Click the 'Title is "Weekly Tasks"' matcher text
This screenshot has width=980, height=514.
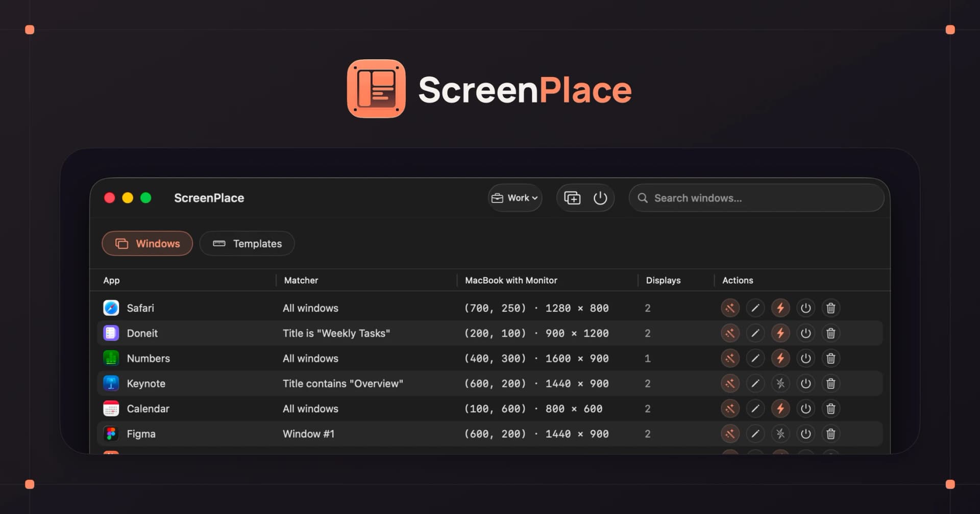[336, 333]
